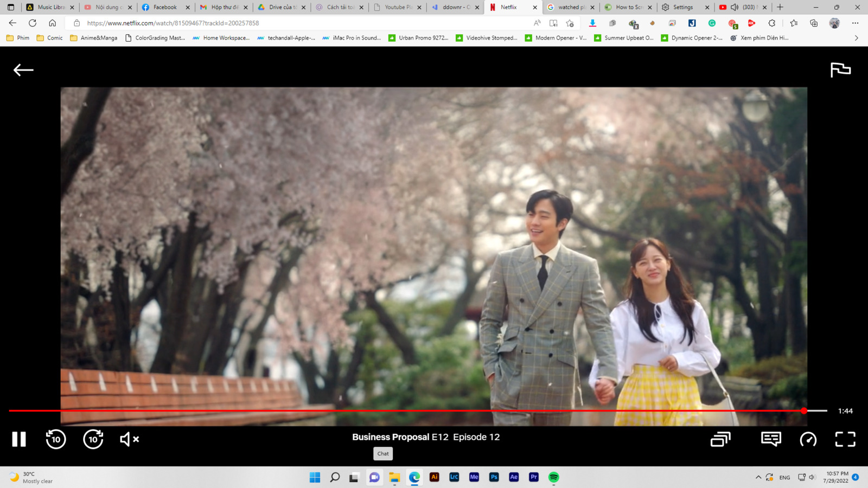Open playback speed control
The width and height of the screenshot is (868, 488).
click(808, 439)
